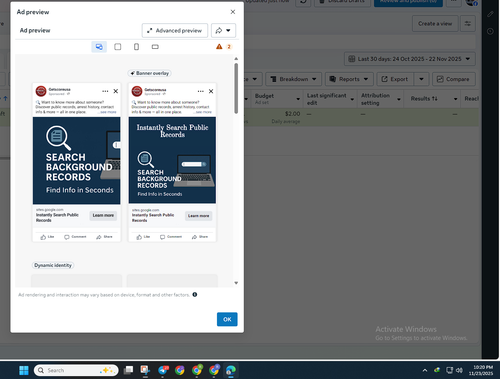Image resolution: width=500 pixels, height=379 pixels.
Task: Open Last significant edit column dropdown
Action: click(352, 99)
